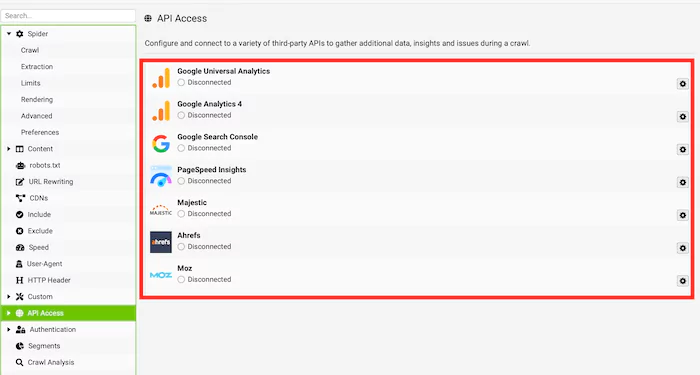Click the Authentication users icon
Screen dimensions: 700x375
pyautogui.click(x=21, y=329)
